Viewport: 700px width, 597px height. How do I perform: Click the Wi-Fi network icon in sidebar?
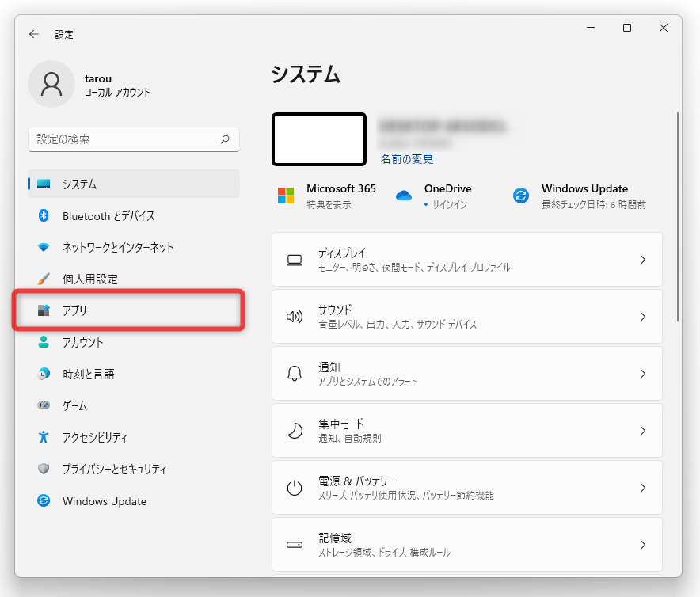pos(44,247)
